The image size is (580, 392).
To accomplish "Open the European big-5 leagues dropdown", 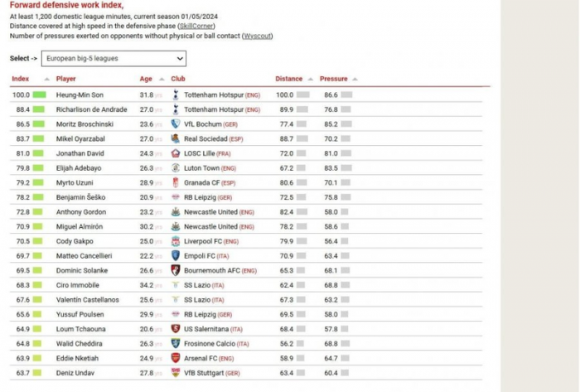I will (x=114, y=59).
